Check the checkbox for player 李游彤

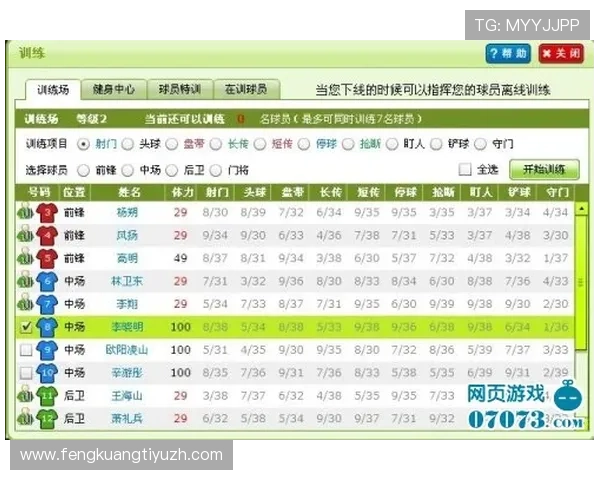[26, 373]
